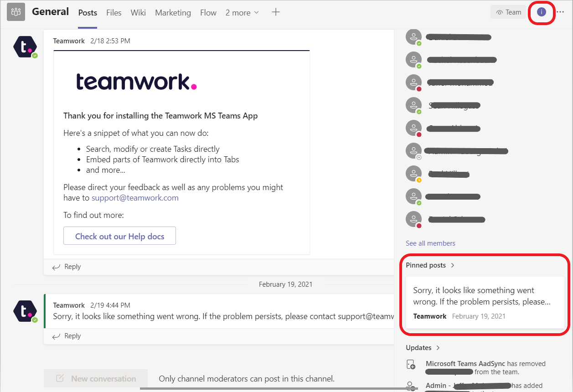Click the General channel title
Viewport: 573px width, 392px height.
[50, 12]
